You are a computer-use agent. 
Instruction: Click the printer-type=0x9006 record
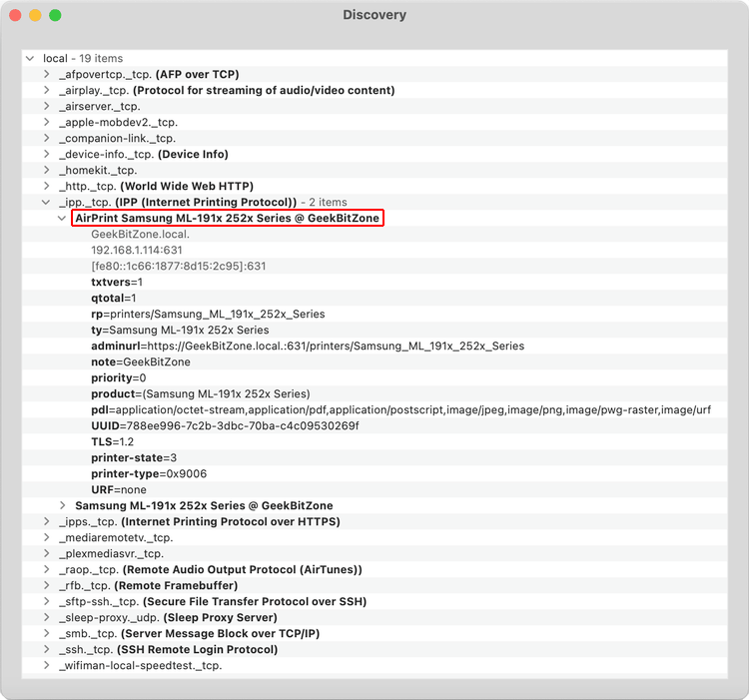(x=149, y=474)
